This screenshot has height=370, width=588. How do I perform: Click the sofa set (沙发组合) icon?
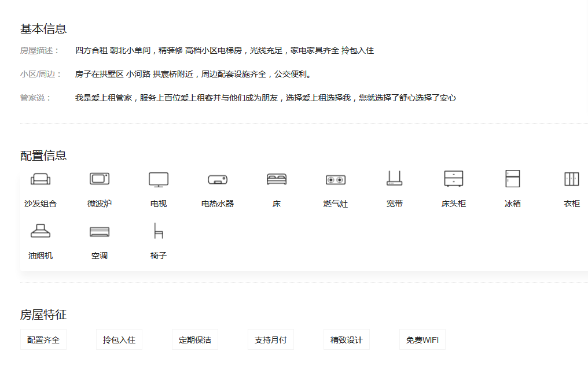tap(41, 179)
